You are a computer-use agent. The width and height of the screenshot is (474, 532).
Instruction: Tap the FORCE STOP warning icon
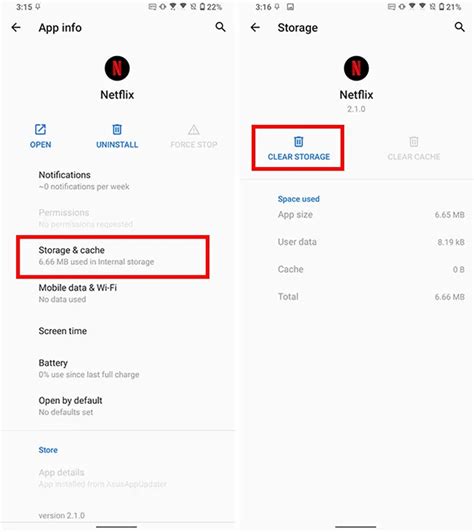(194, 130)
